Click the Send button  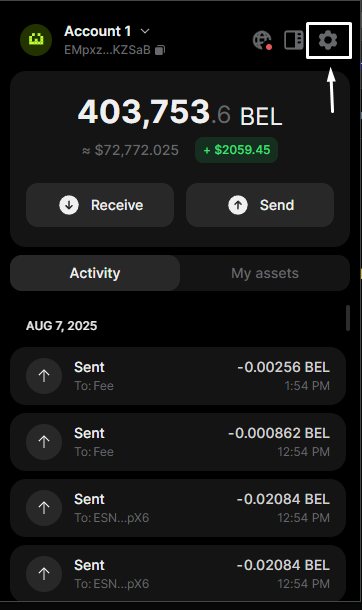coord(260,205)
